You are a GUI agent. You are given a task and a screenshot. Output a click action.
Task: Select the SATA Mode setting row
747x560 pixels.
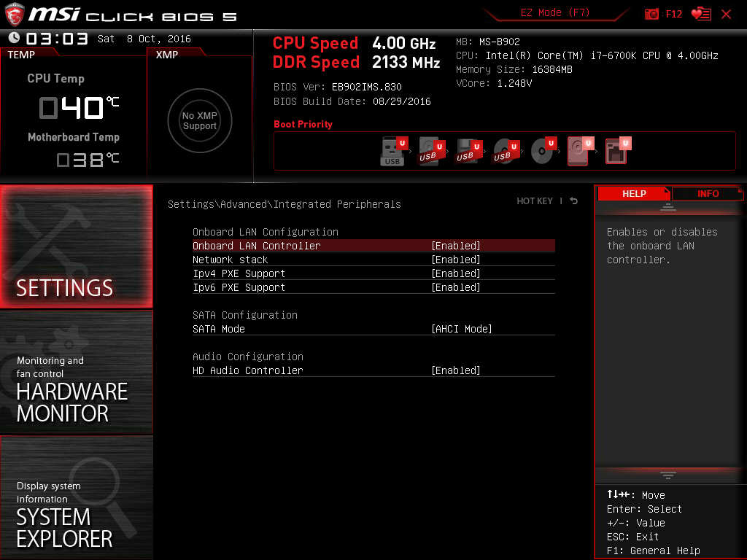click(x=373, y=329)
